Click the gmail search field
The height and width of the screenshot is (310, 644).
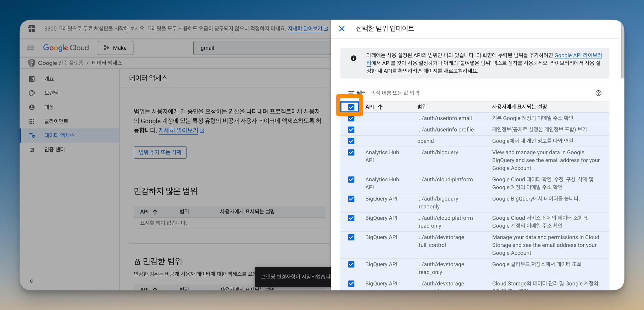pyautogui.click(x=262, y=48)
